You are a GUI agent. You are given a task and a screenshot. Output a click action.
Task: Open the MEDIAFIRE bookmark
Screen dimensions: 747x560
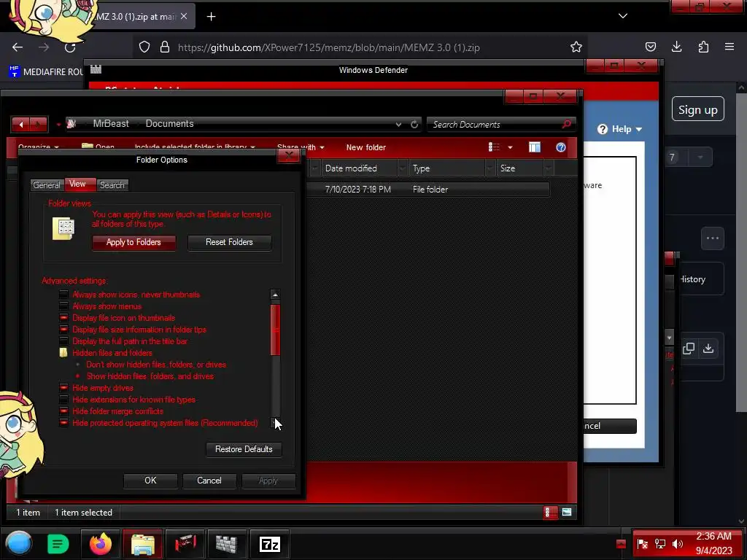pos(46,71)
